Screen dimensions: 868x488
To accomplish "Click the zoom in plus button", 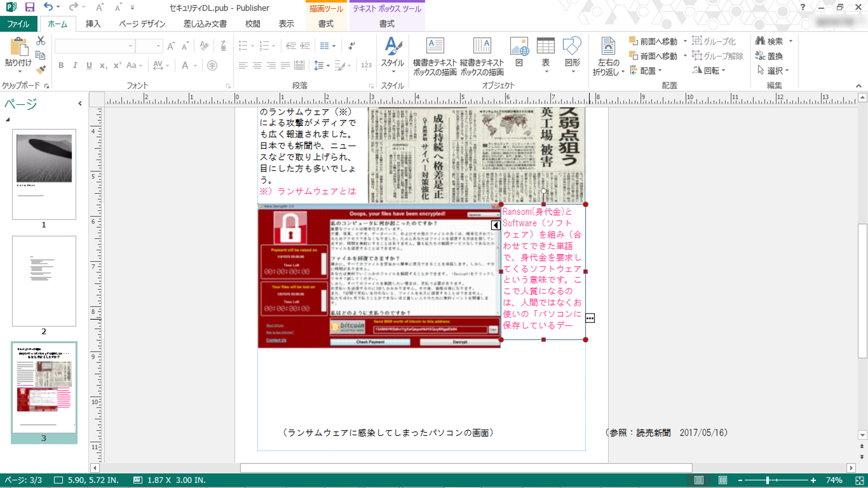I will (813, 480).
